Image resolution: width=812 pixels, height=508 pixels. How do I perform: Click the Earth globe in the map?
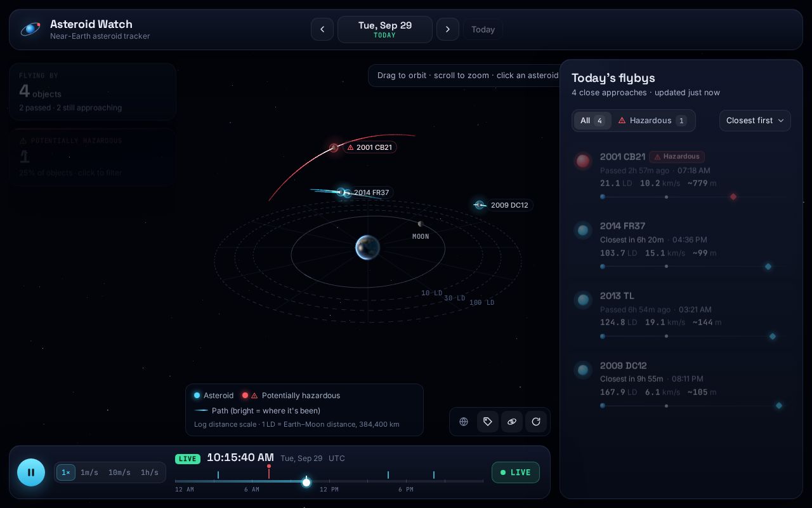click(367, 248)
